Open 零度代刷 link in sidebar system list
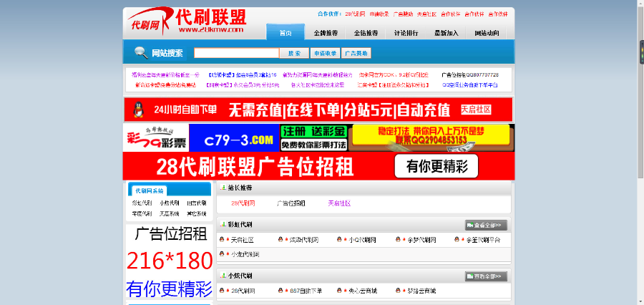The image size is (644, 305). [x=142, y=214]
